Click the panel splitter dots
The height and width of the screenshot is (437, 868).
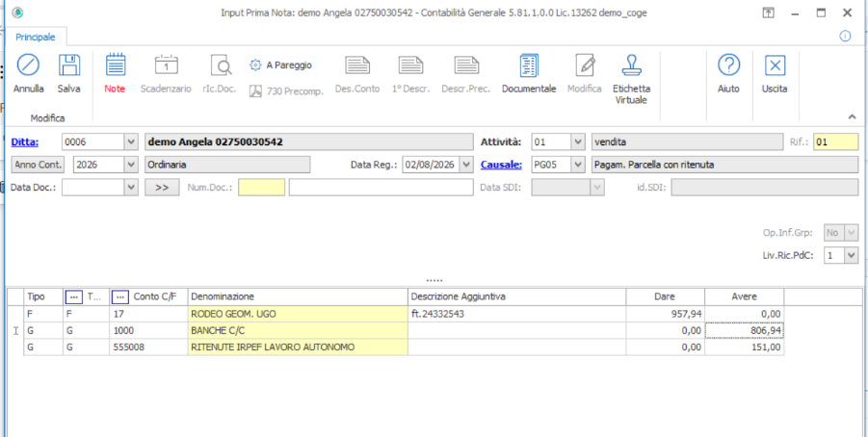434,280
